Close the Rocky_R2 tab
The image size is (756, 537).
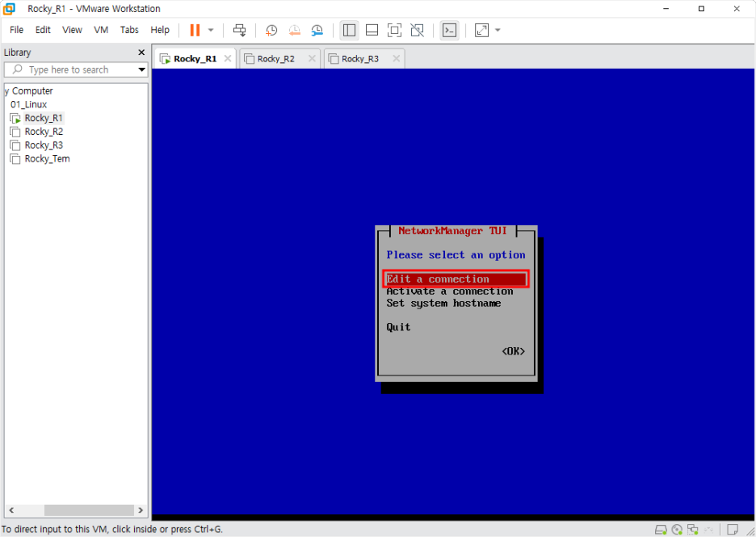tap(312, 59)
